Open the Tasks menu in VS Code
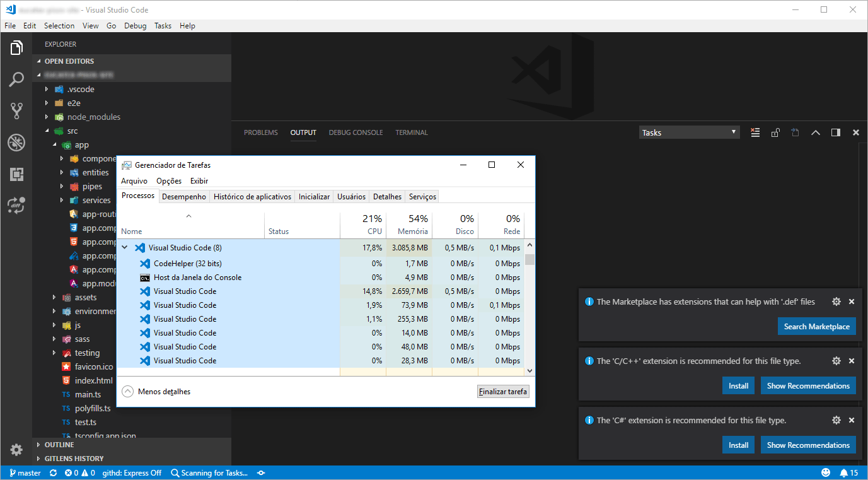Viewport: 868px width, 480px height. coord(163,26)
